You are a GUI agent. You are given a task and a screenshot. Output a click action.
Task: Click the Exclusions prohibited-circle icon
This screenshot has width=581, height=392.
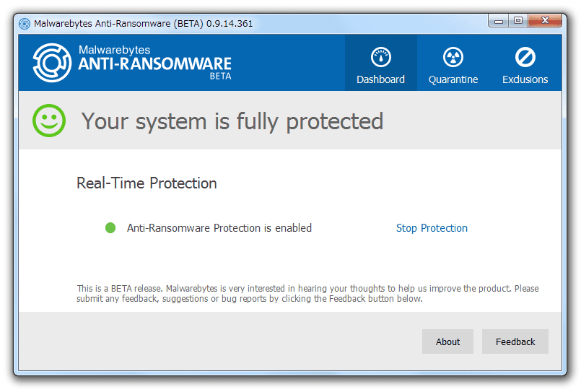[525, 58]
